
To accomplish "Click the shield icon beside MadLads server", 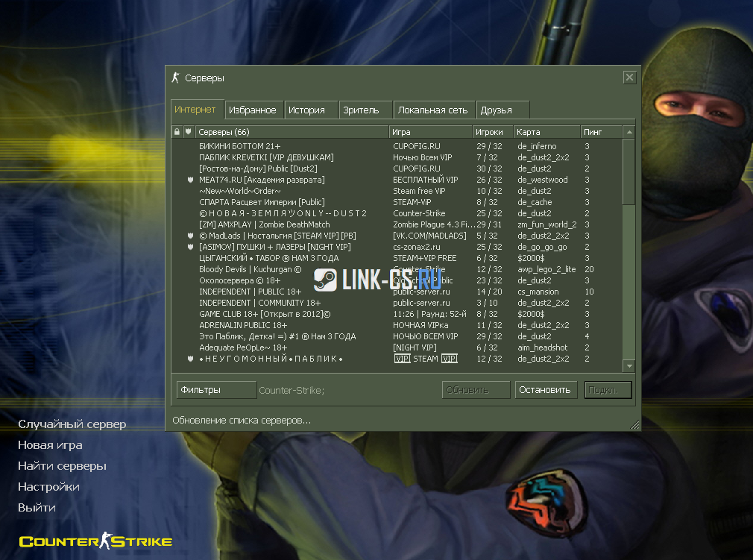I will [190, 236].
